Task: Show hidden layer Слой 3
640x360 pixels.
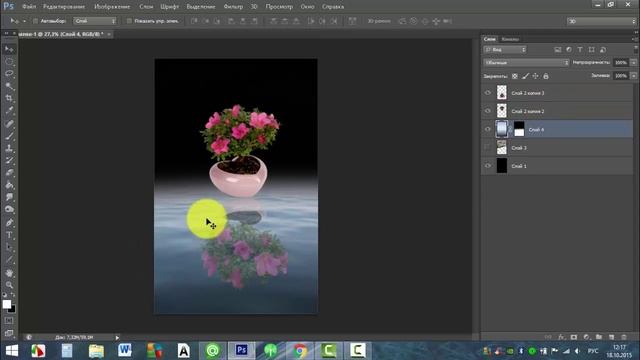Action: coord(488,147)
